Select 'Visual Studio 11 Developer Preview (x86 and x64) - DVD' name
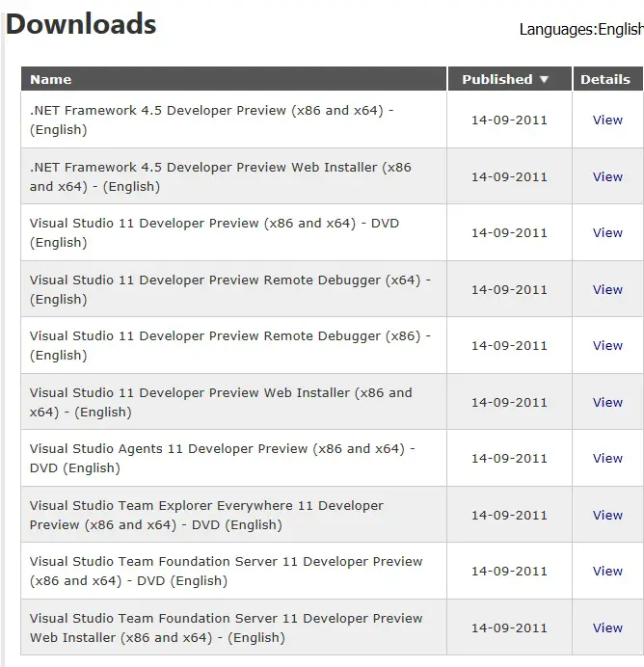Viewport: 644px width, 667px height. coord(214,232)
